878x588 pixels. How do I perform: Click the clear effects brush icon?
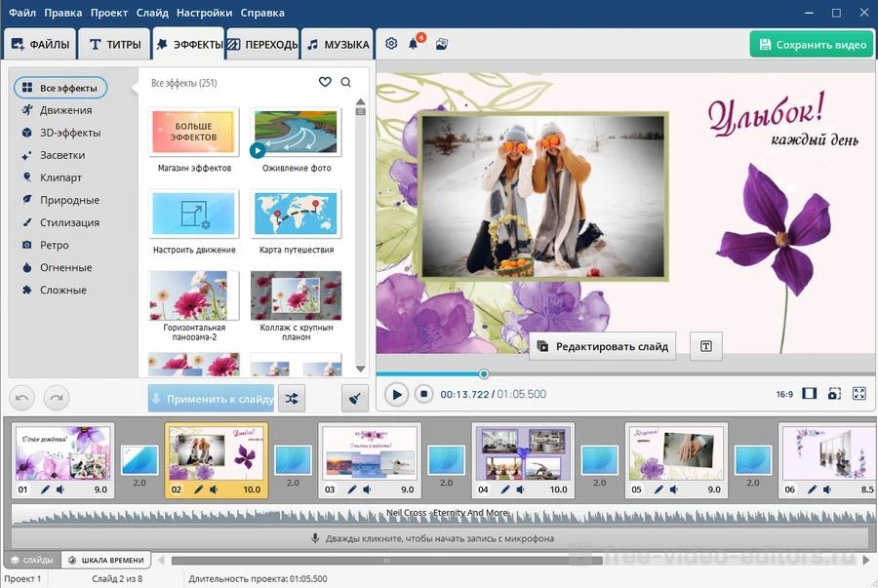[x=355, y=398]
